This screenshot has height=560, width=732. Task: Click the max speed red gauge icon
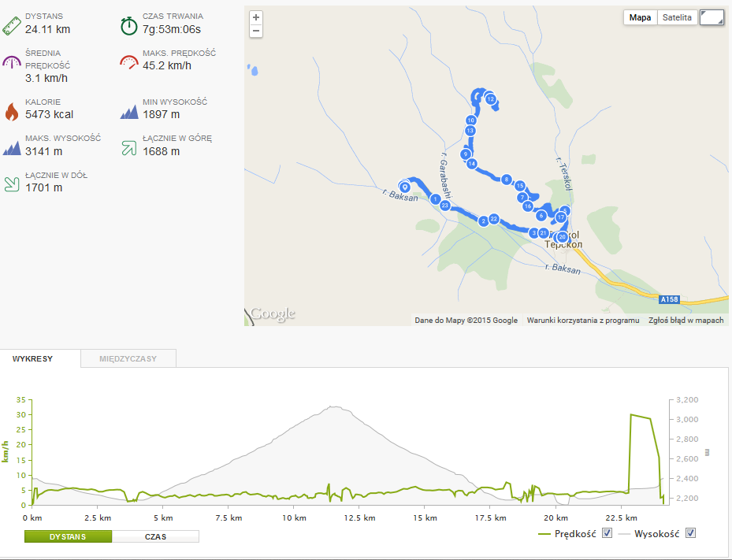pos(129,62)
